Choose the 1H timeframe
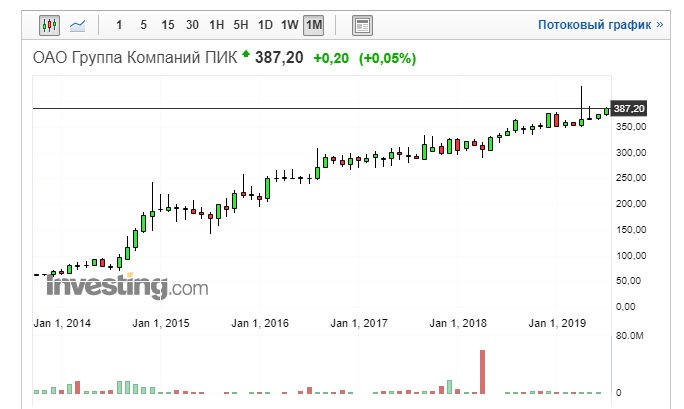 click(216, 25)
